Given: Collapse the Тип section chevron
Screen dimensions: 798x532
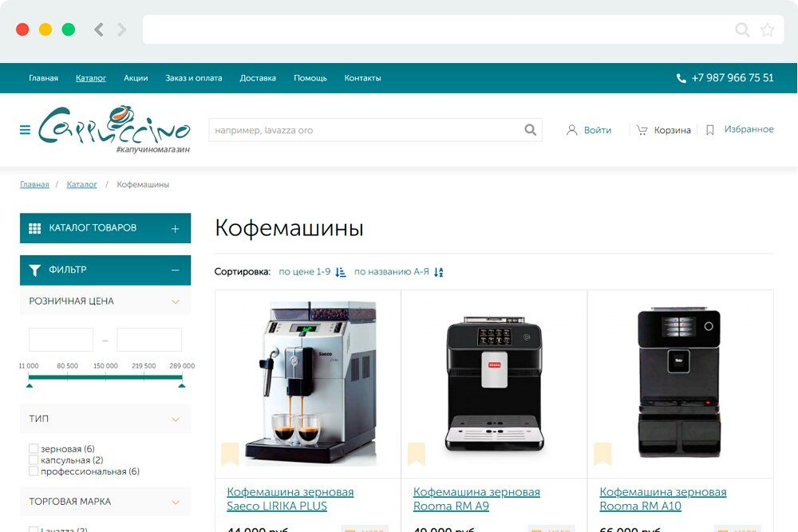Looking at the screenshot, I should click(176, 419).
